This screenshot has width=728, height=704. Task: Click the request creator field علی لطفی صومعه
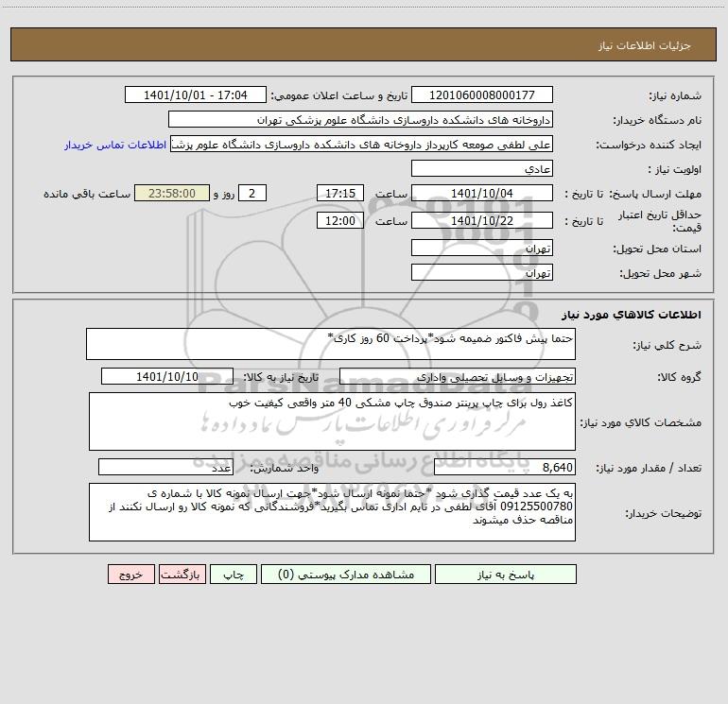tap(362, 145)
